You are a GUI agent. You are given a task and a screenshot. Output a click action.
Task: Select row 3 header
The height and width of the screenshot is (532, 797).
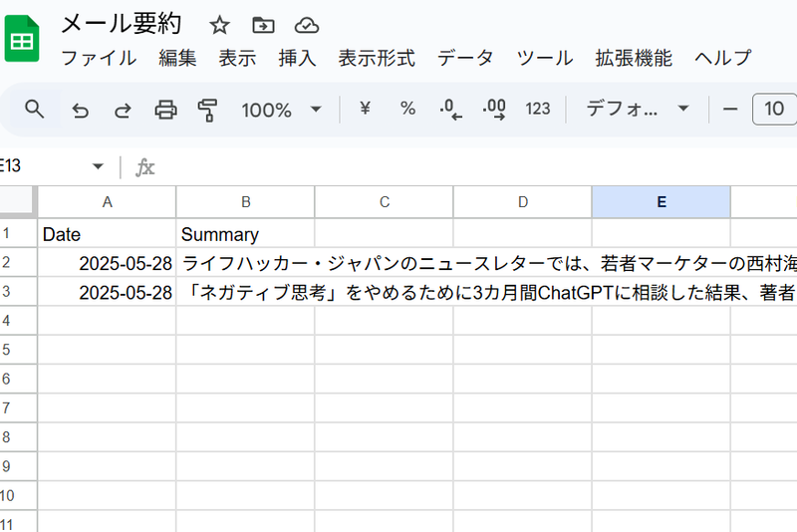18,292
